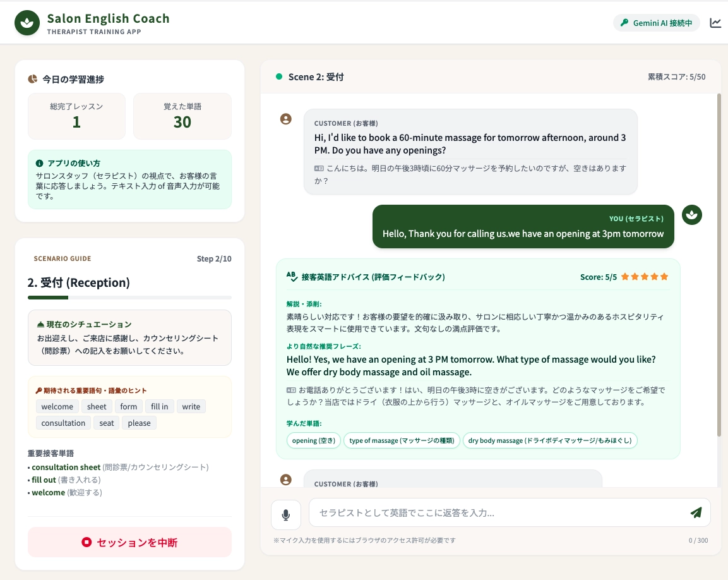Image resolution: width=728 pixels, height=580 pixels.
Task: Click the five-star score rating
Action: (645, 277)
